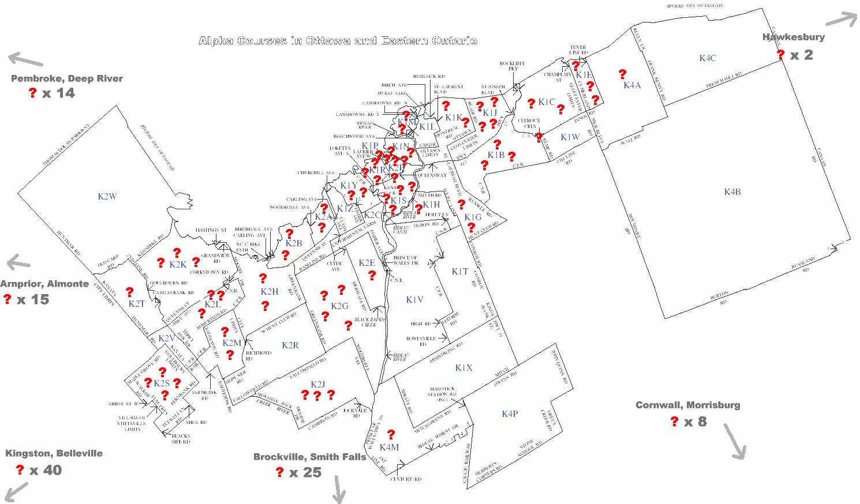The width and height of the screenshot is (860, 504).
Task: Click the question mark directly left of K1K label
Action: pyautogui.click(x=446, y=106)
